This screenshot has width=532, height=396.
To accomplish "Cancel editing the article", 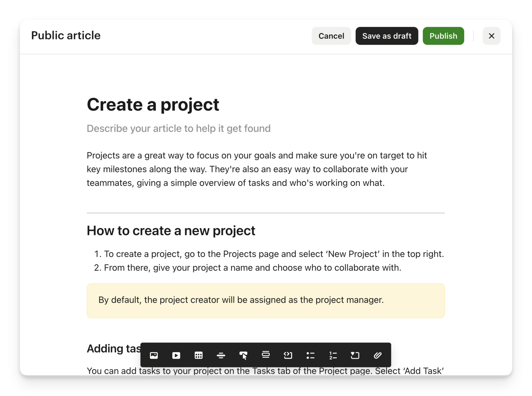I will [x=331, y=36].
